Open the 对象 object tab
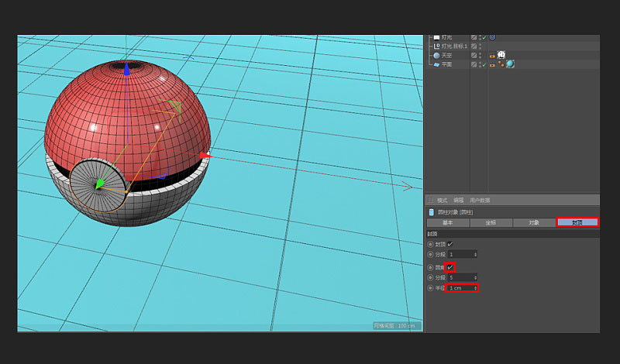 (534, 222)
